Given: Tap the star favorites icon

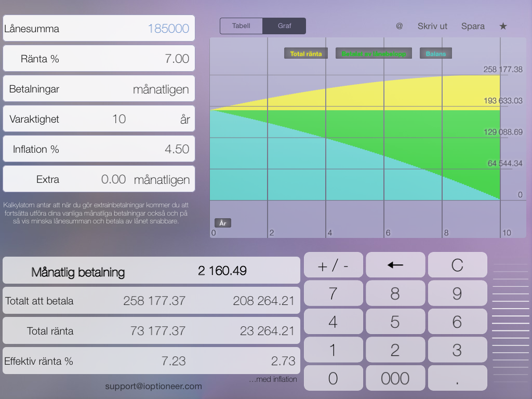Looking at the screenshot, I should click(503, 26).
